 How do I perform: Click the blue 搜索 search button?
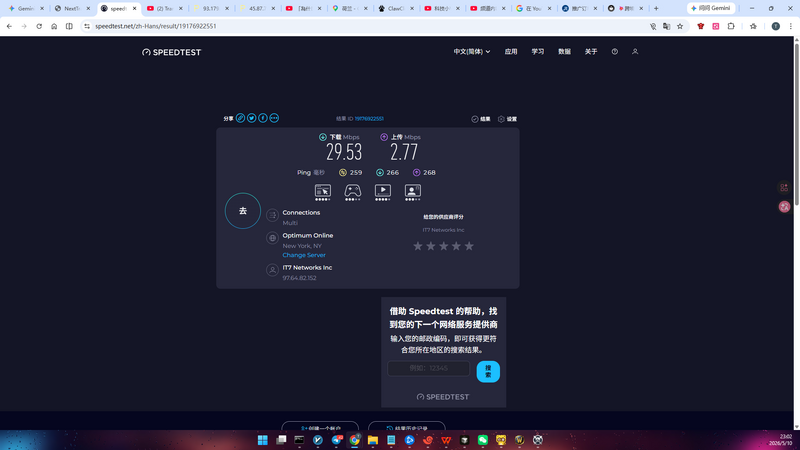pos(488,371)
